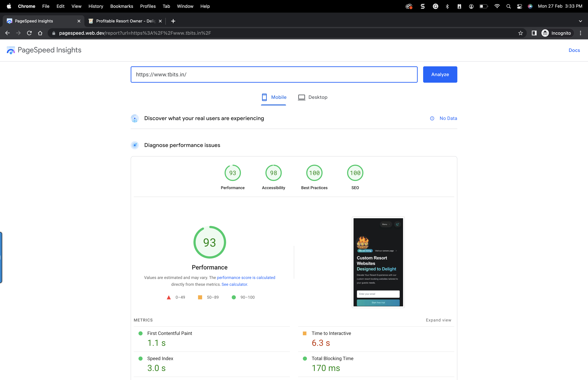Open the Docs link
This screenshot has height=380, width=588.
pos(574,50)
